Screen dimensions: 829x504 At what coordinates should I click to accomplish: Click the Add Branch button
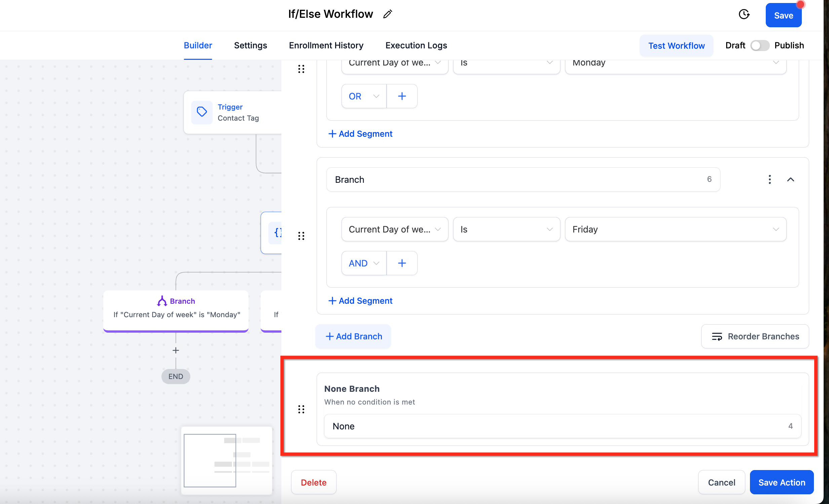[x=353, y=336]
